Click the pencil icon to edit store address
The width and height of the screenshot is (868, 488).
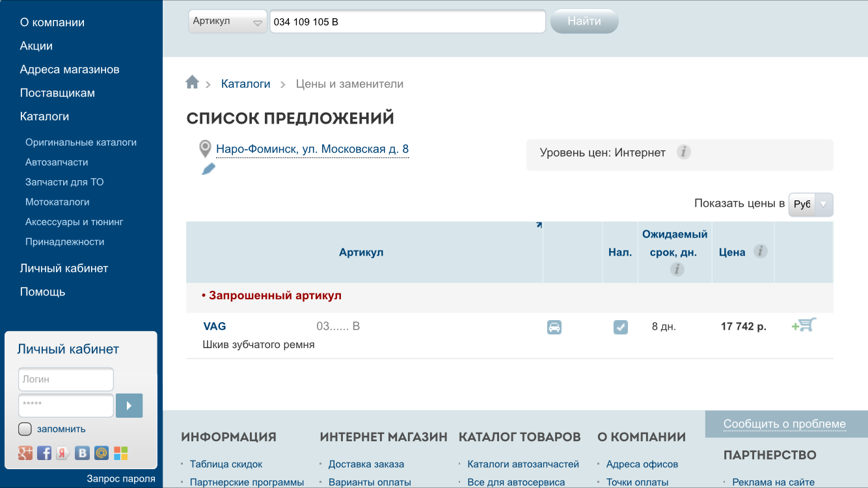click(x=208, y=169)
